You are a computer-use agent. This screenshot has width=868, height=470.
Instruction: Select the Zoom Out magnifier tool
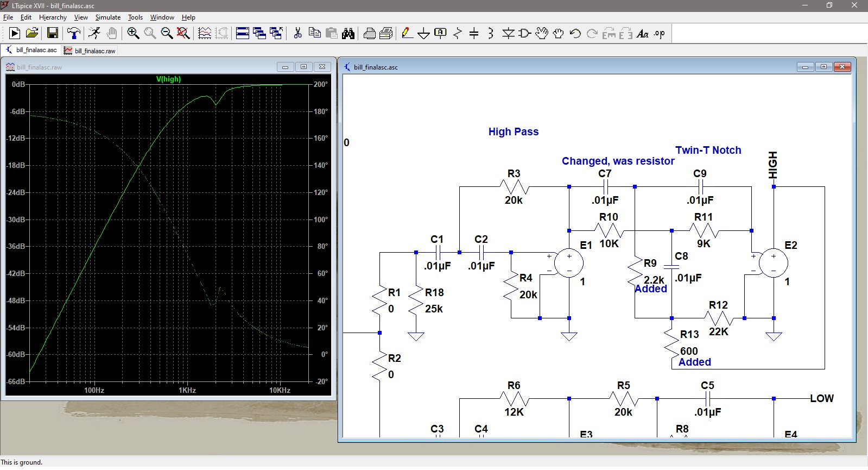point(167,34)
